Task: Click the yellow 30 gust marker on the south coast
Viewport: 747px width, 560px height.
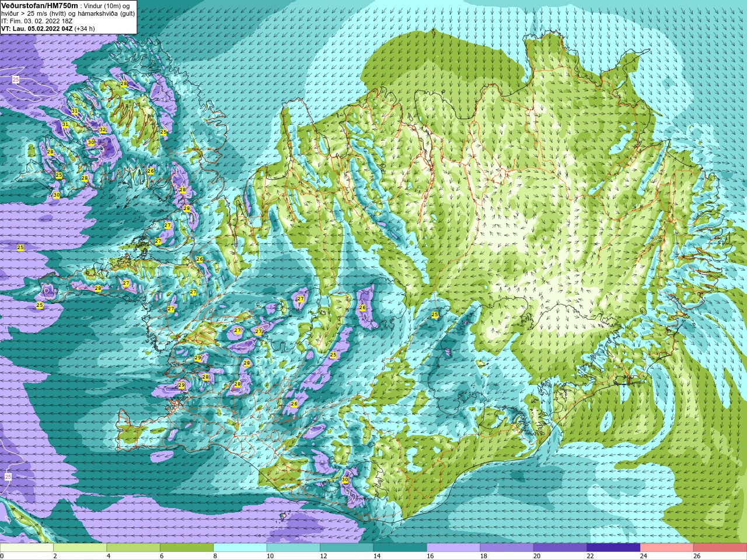Action: point(345,480)
